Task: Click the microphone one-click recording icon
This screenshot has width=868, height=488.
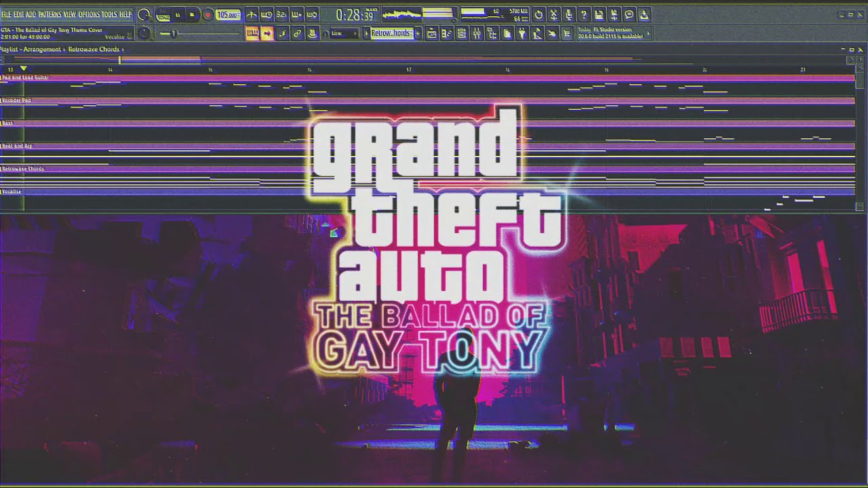Action: [570, 14]
